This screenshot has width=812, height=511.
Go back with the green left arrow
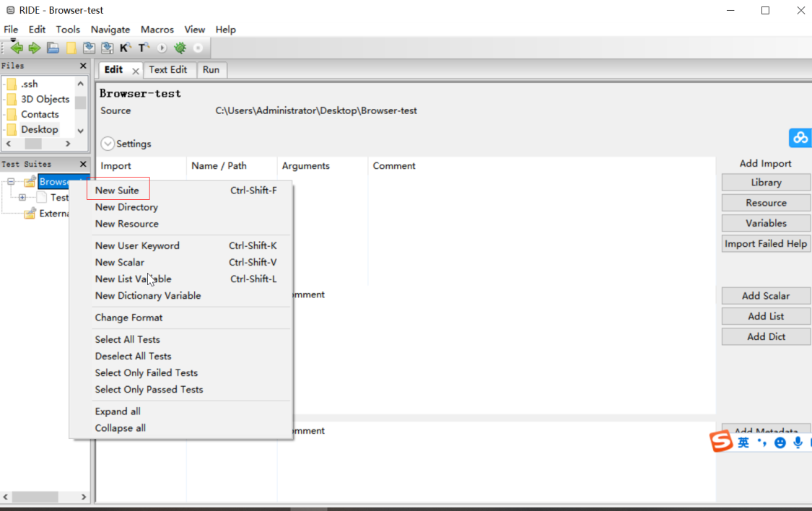coord(17,48)
